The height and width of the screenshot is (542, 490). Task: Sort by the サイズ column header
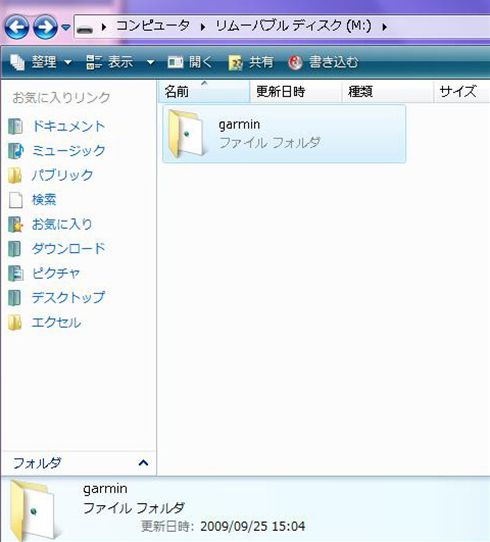point(462,92)
